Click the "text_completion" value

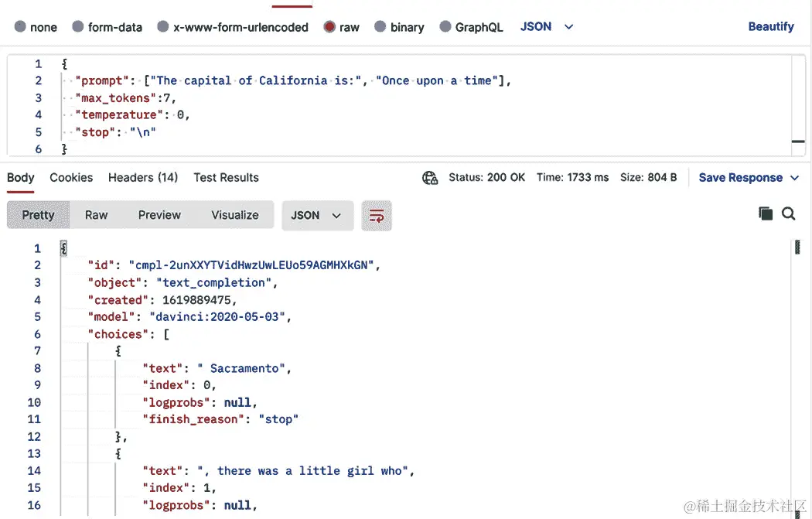214,283
